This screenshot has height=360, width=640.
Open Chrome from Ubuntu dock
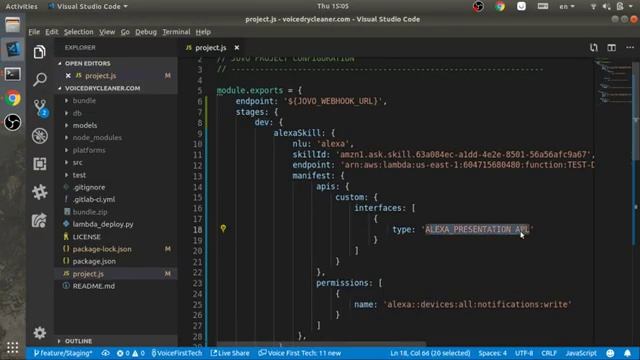coord(13,98)
